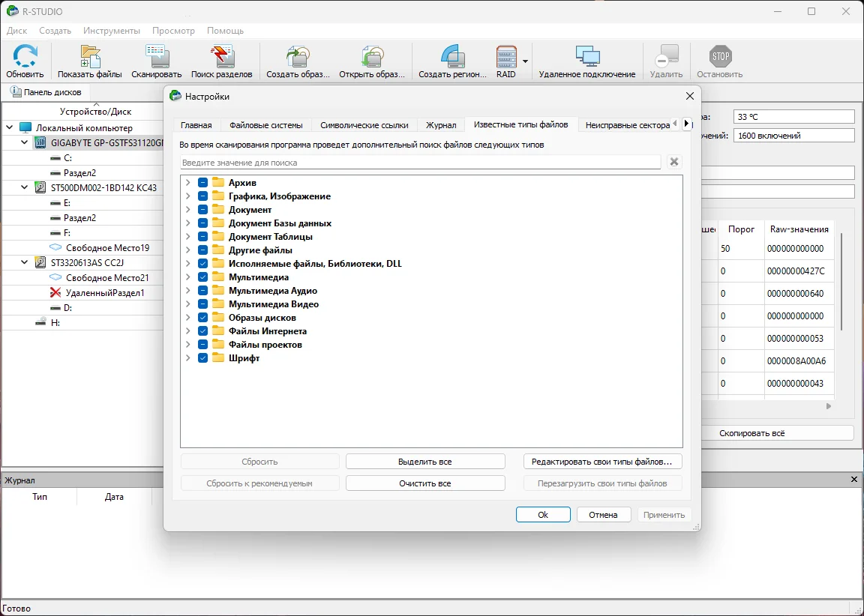Switch to the Файловые системы tab
This screenshot has height=616, width=864.
(265, 125)
